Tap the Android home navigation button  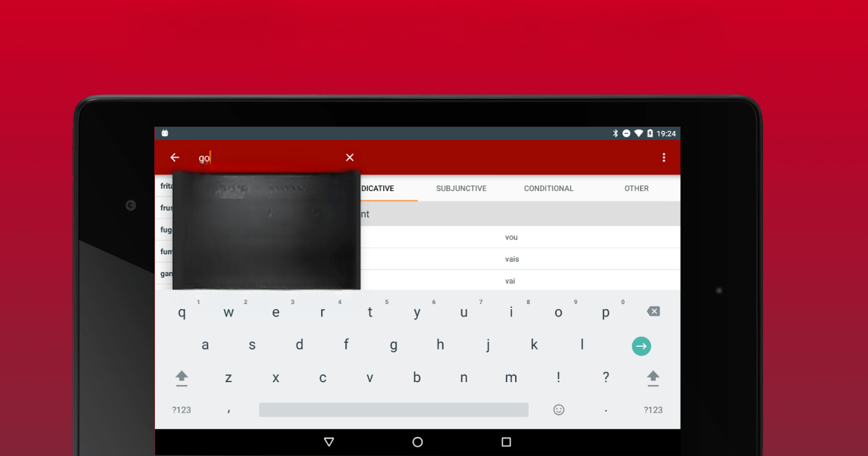pyautogui.click(x=417, y=442)
